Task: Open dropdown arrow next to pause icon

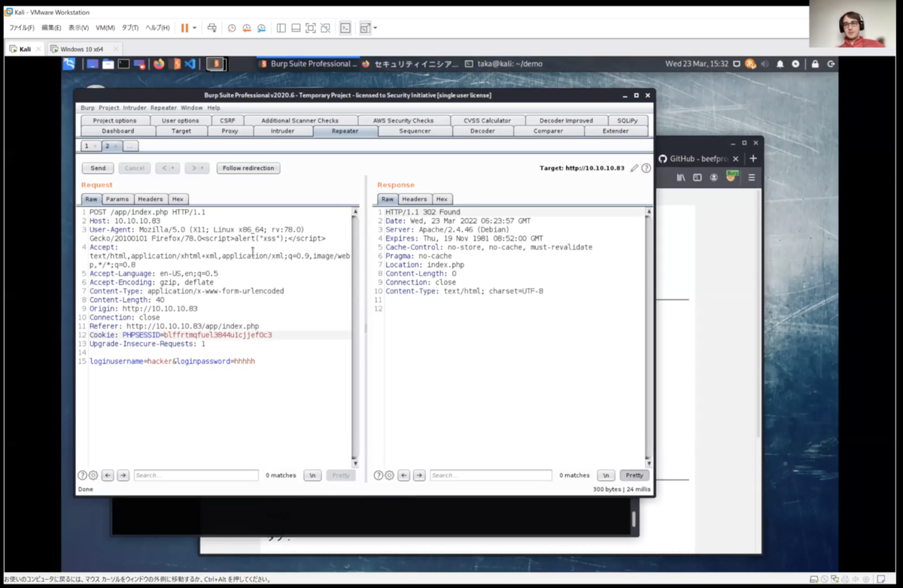Action: point(195,28)
